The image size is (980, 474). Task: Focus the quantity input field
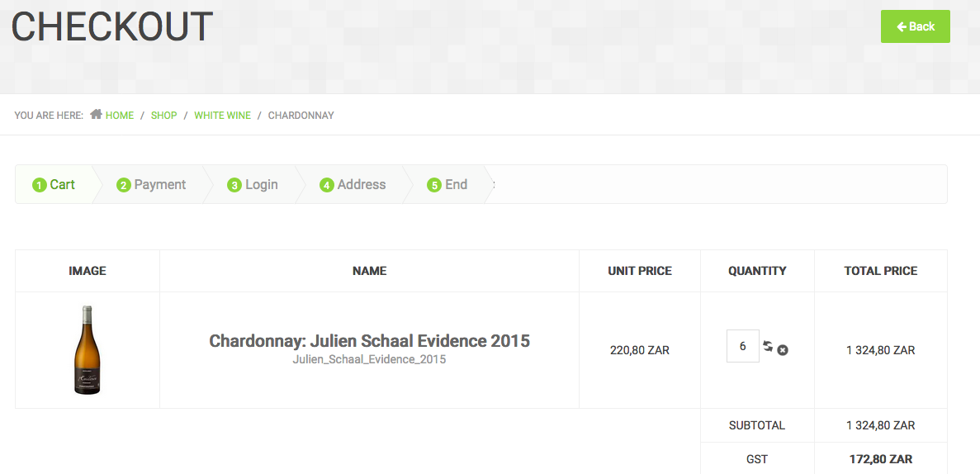click(742, 347)
